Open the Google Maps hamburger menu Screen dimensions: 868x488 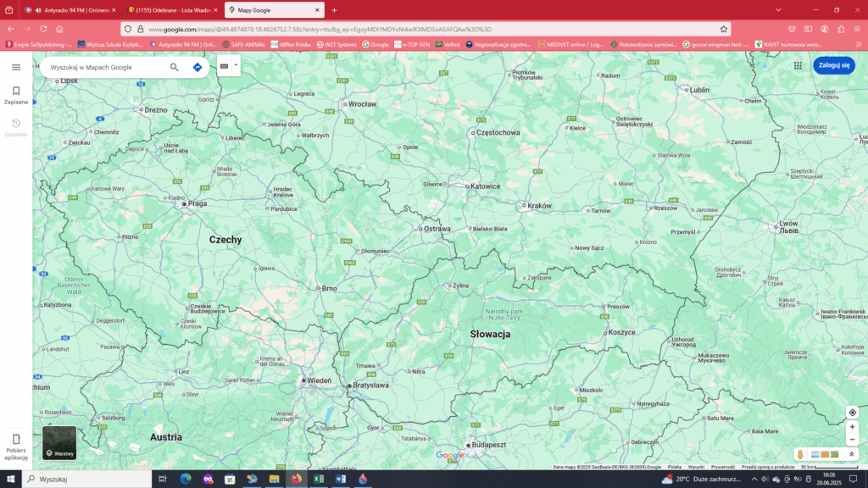(x=16, y=68)
